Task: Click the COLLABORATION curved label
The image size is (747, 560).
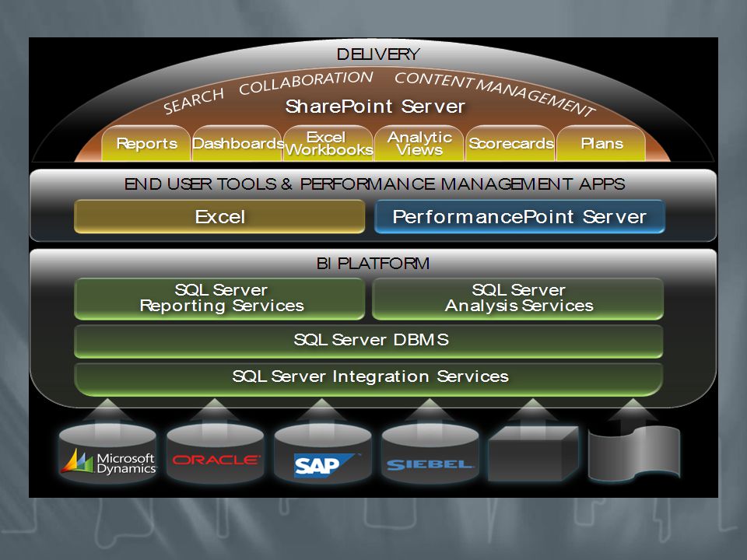Action: (306, 82)
